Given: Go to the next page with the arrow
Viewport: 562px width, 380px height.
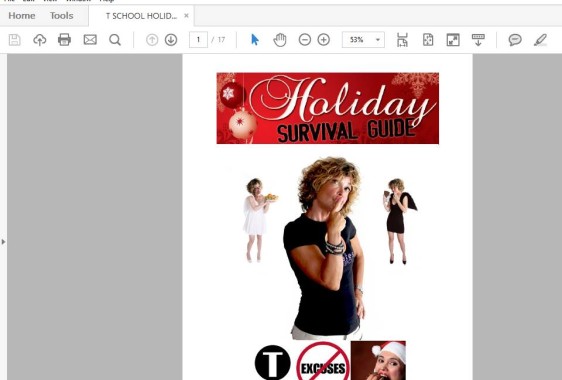Looking at the screenshot, I should point(171,40).
